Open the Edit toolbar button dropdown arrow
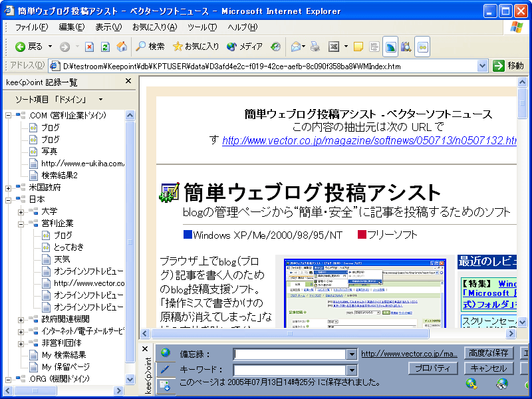This screenshot has height=399, width=532. 346,46
